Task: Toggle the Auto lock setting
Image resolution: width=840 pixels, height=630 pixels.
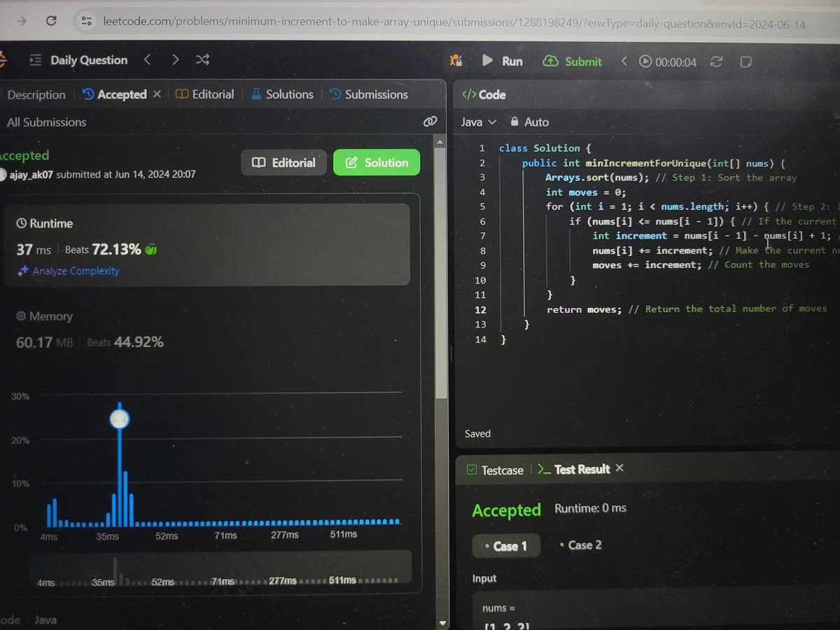Action: point(530,122)
